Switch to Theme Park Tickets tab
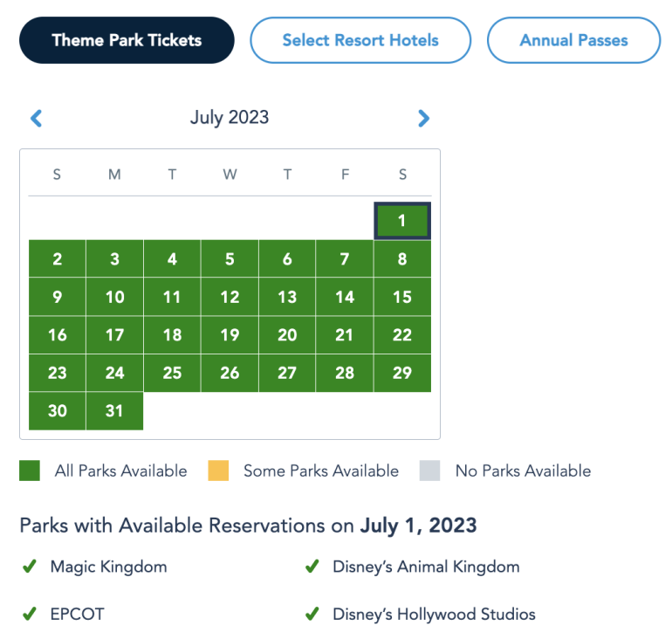The image size is (672, 639). click(127, 40)
